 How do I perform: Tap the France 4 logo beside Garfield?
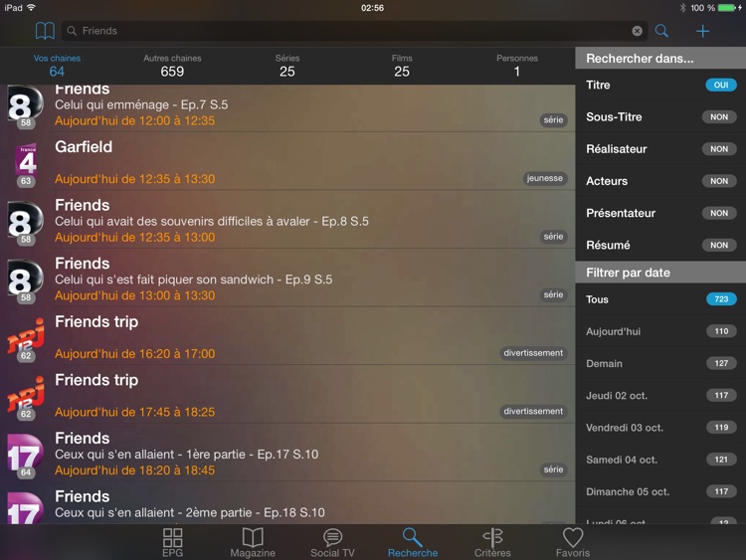coord(27,164)
